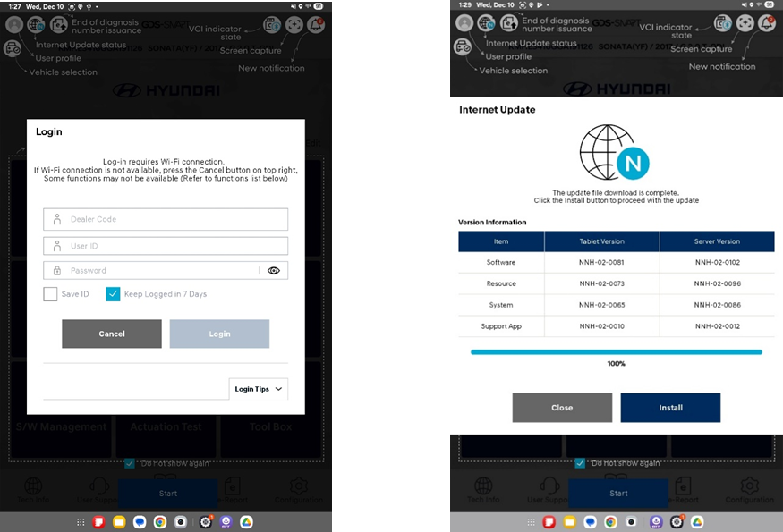Open Tech Info globe on Internet Update screen
The width and height of the screenshot is (783, 532).
483,488
